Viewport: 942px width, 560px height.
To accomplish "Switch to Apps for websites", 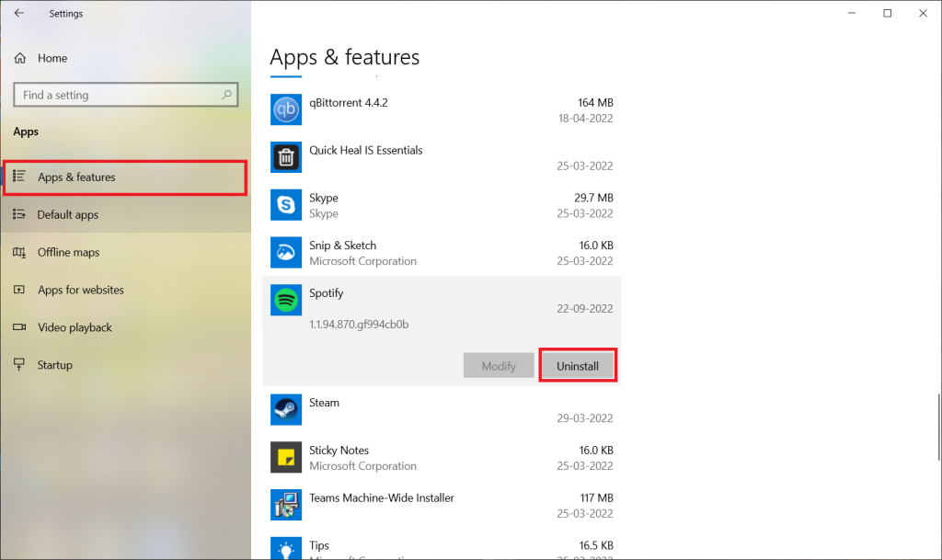I will (80, 291).
